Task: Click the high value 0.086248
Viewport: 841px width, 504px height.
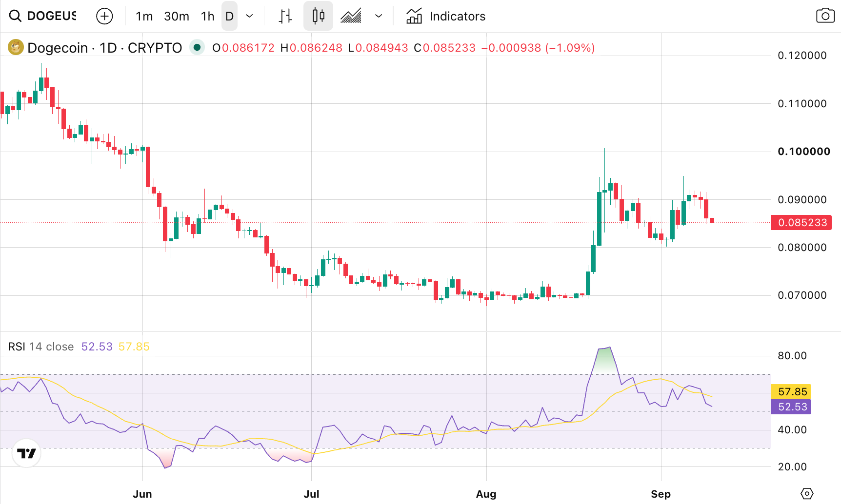Action: (316, 48)
